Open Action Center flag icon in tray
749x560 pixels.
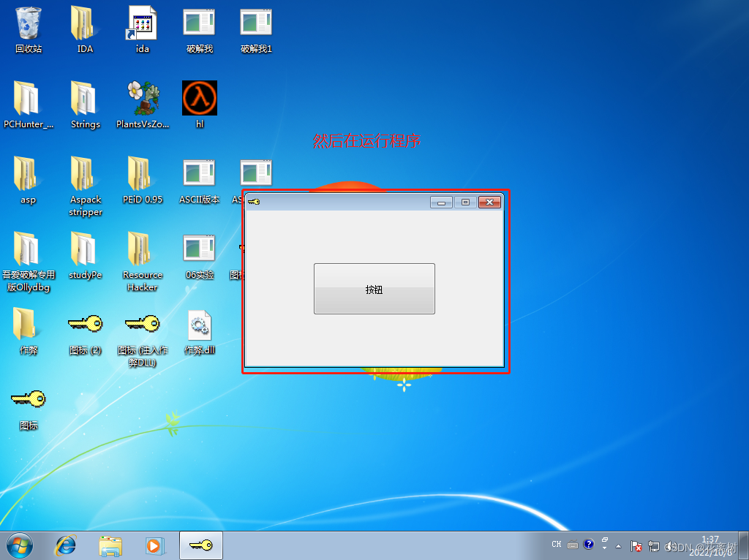(636, 545)
